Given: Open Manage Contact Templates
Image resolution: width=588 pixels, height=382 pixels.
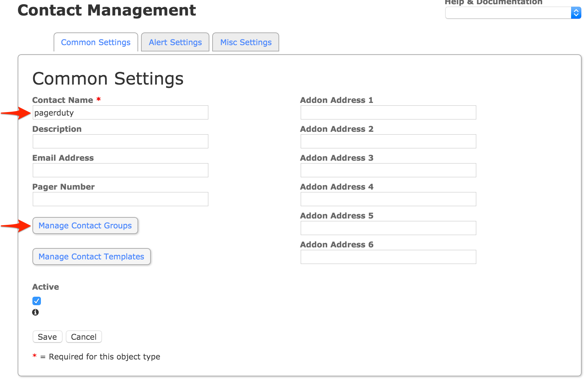Looking at the screenshot, I should click(x=91, y=257).
